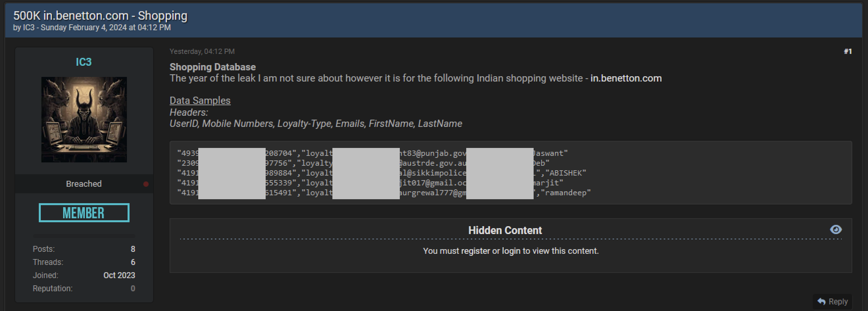
Task: Click the Threads count of 6
Action: point(133,262)
